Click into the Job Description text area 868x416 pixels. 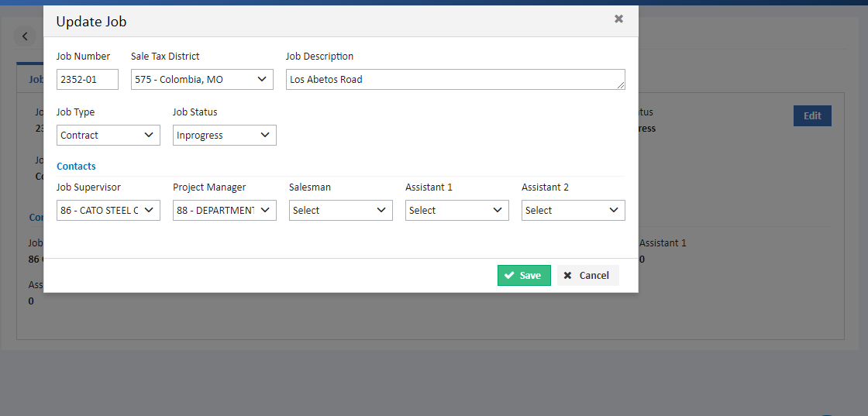pyautogui.click(x=456, y=80)
